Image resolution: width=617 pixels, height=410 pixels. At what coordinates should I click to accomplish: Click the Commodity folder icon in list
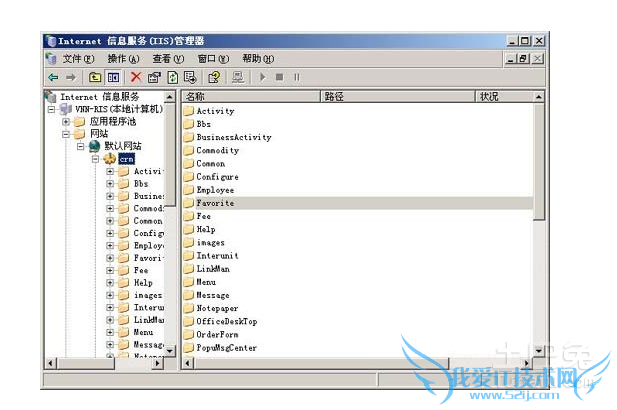click(x=189, y=150)
